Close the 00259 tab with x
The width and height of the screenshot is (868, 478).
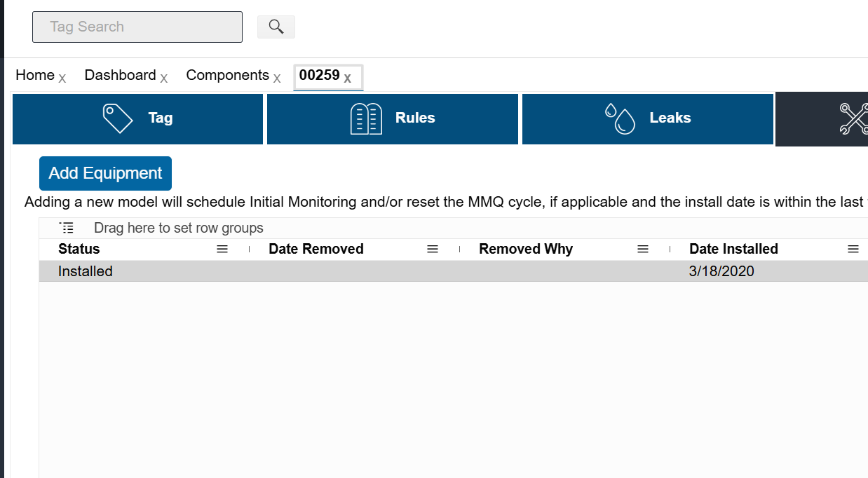tap(347, 78)
